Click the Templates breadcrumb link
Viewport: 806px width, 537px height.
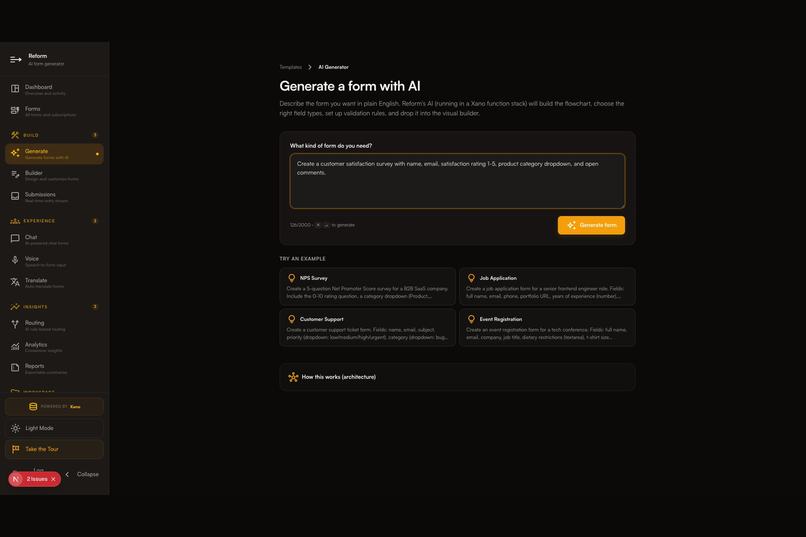point(290,67)
